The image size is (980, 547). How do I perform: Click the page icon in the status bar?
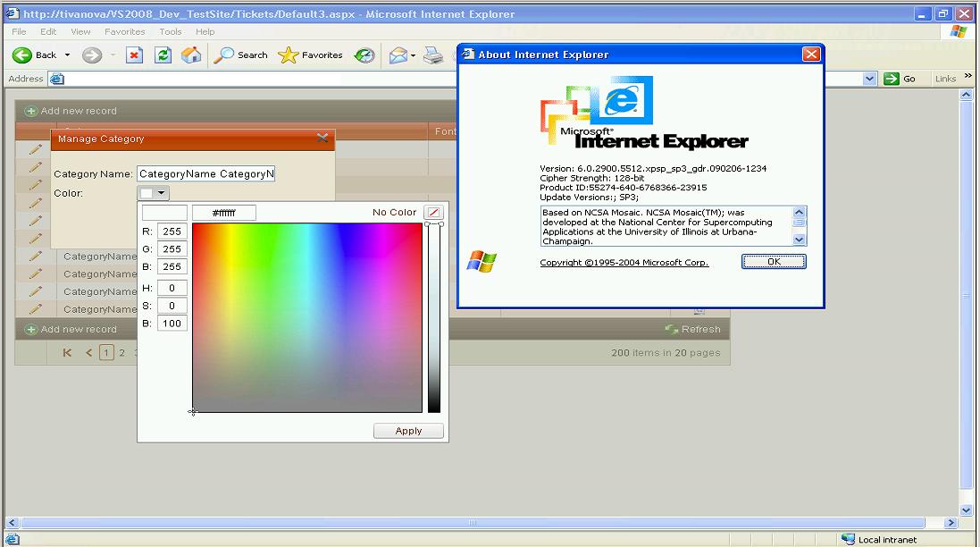(13, 540)
